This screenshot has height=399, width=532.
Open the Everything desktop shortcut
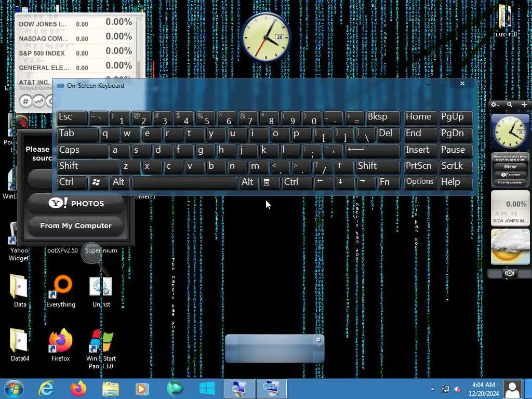click(x=61, y=291)
